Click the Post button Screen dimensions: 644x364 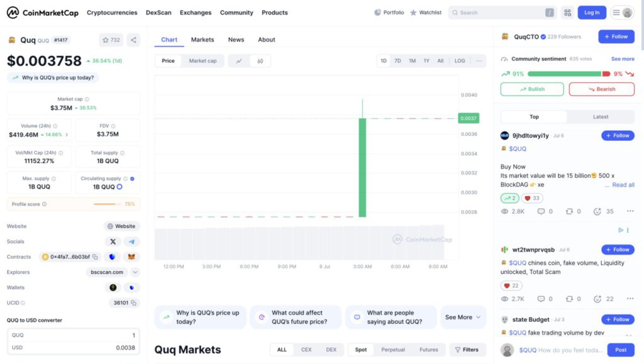click(621, 350)
